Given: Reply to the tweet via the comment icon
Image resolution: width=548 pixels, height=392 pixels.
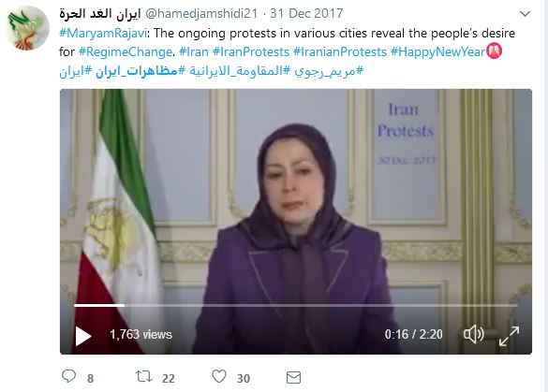Looking at the screenshot, I should [68, 376].
